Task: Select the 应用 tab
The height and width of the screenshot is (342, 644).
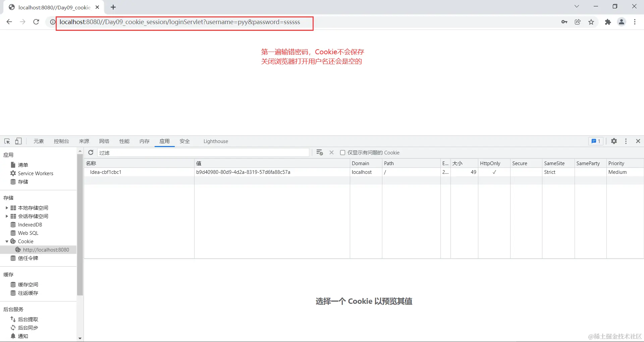Action: point(165,141)
